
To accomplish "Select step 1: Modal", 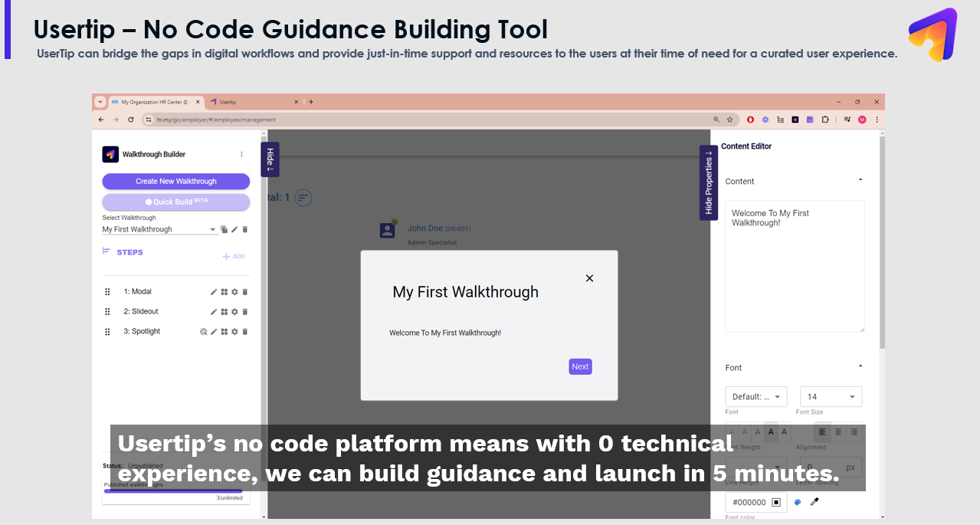I will [x=138, y=292].
